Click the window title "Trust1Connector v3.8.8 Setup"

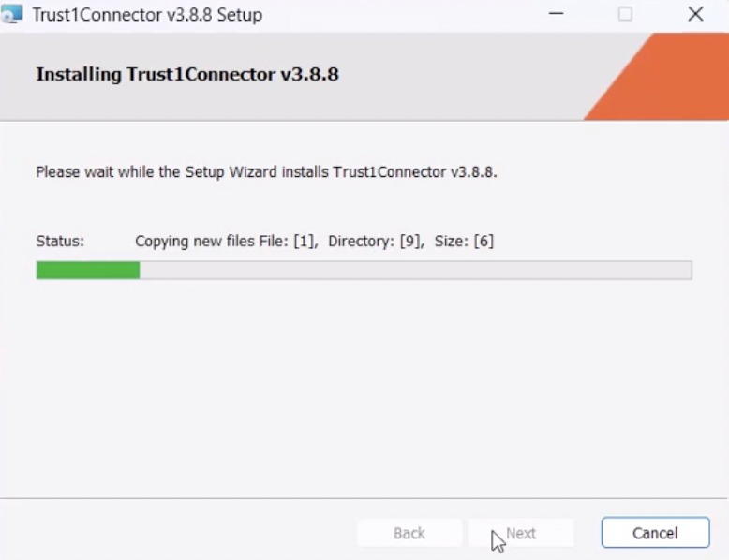[147, 15]
